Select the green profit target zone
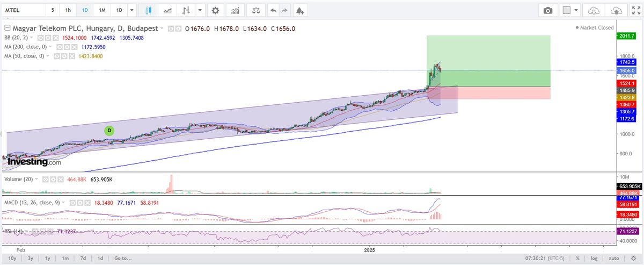The image size is (644, 265). pyautogui.click(x=488, y=61)
